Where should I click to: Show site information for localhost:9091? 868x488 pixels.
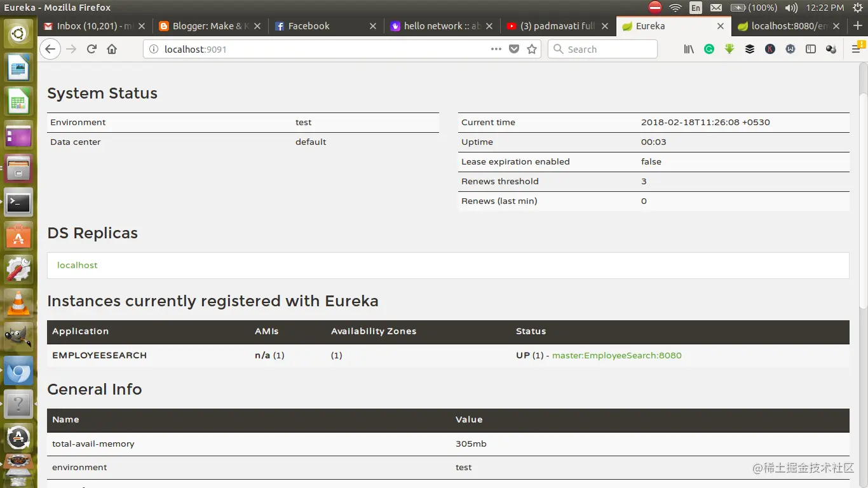click(x=154, y=49)
